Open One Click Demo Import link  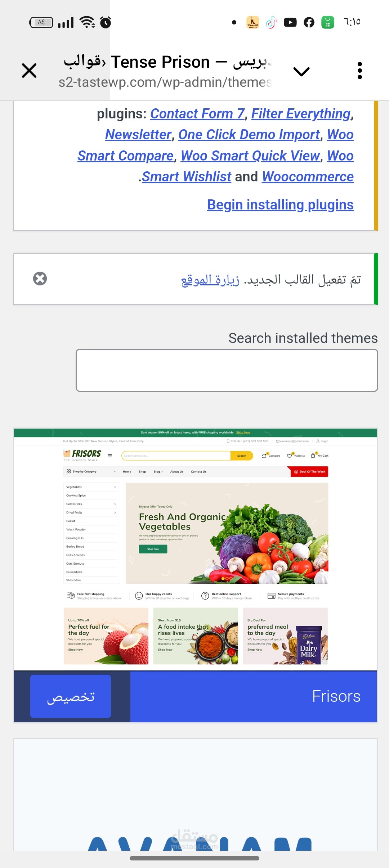249,135
